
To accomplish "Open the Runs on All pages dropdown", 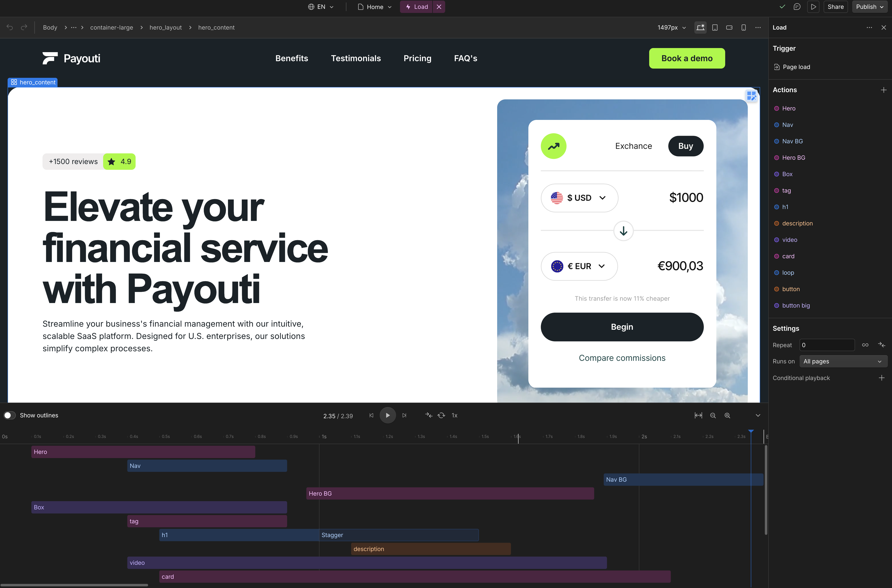I will click(x=843, y=362).
